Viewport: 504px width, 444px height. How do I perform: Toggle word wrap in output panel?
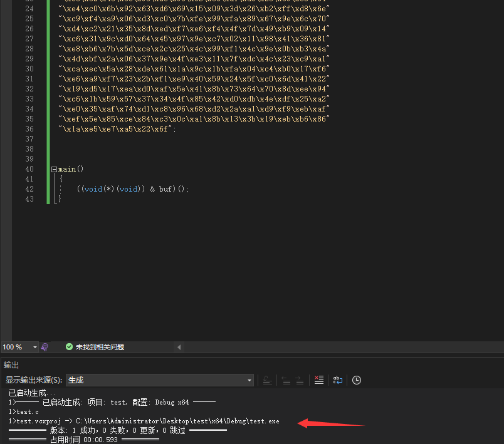point(338,380)
